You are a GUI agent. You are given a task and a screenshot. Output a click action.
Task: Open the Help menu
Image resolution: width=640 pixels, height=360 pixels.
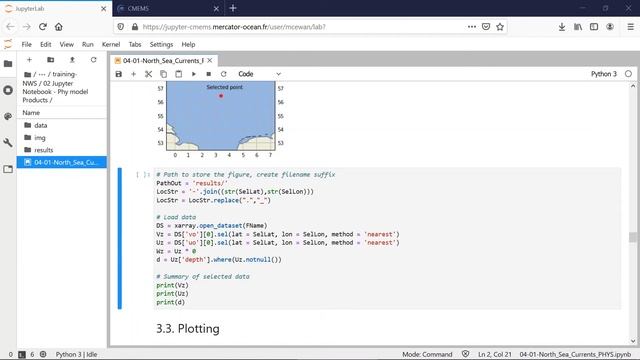pos(188,44)
